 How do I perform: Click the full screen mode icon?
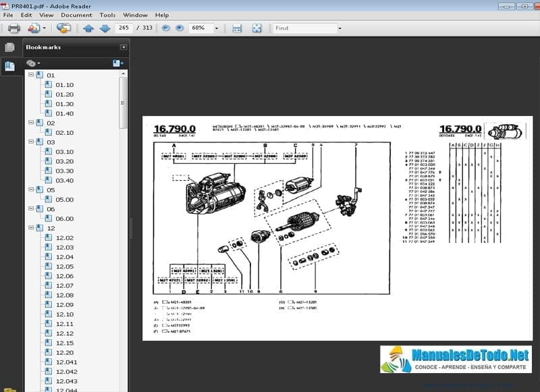(x=256, y=28)
